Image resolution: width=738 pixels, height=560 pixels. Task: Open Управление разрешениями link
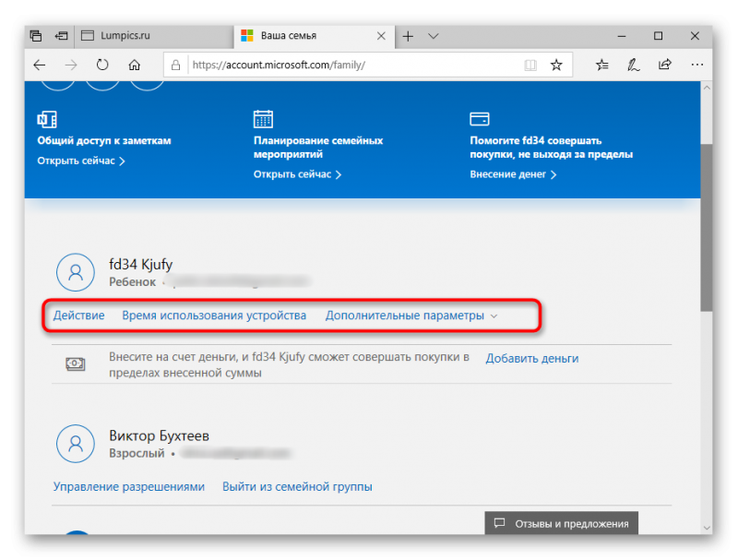(x=129, y=486)
